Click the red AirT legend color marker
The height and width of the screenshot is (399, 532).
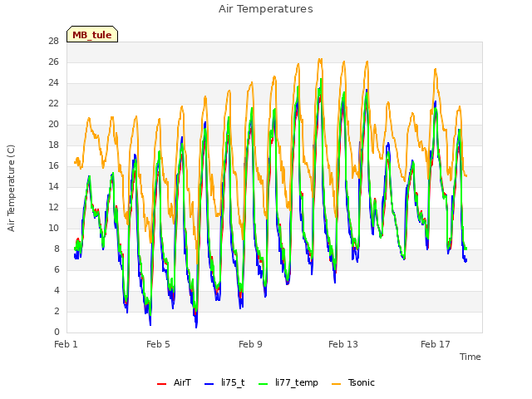[x=161, y=384]
